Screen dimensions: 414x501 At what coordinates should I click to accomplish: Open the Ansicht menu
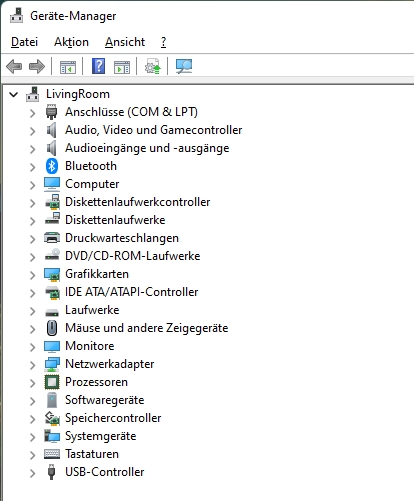pos(125,42)
